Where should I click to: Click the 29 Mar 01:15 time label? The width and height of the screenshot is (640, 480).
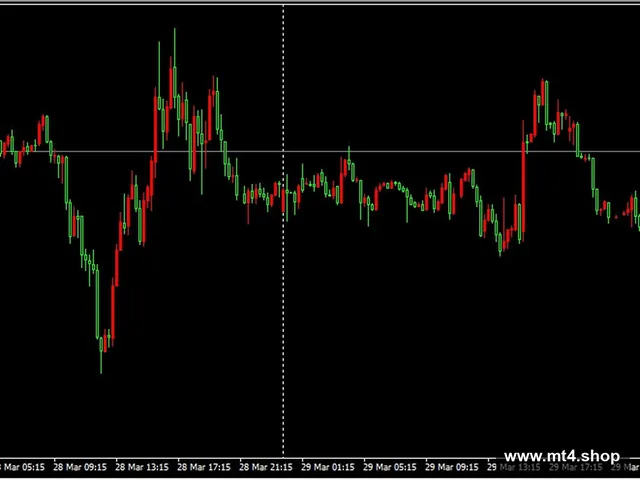point(328,467)
